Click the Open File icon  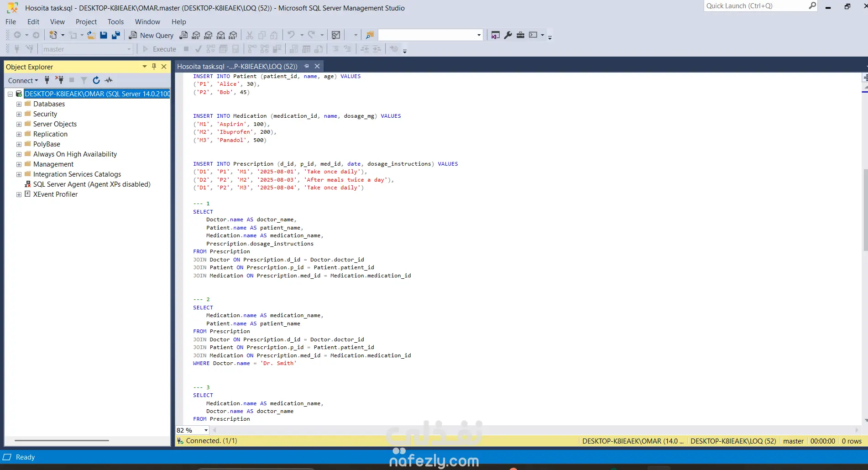91,35
